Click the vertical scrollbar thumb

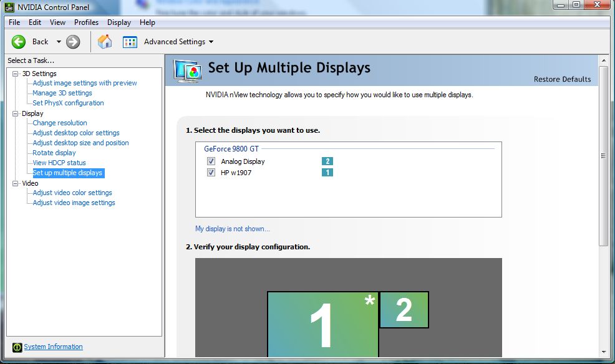(x=604, y=156)
